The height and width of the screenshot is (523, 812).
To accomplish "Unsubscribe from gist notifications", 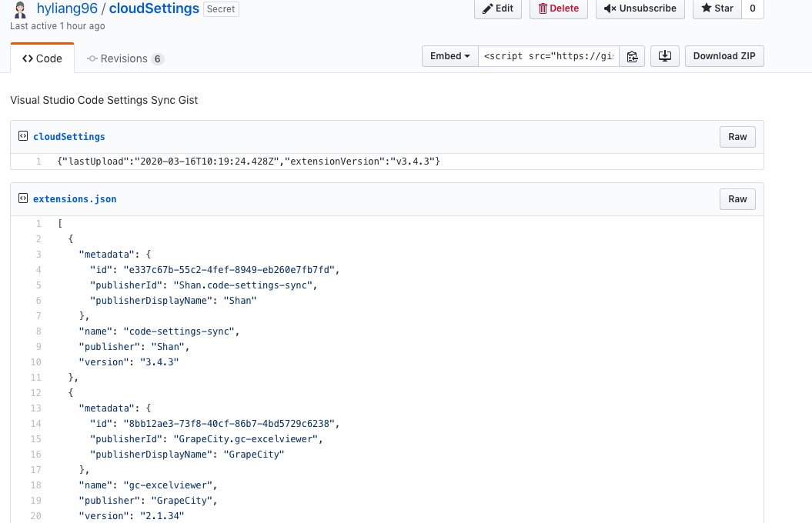I will [x=640, y=8].
